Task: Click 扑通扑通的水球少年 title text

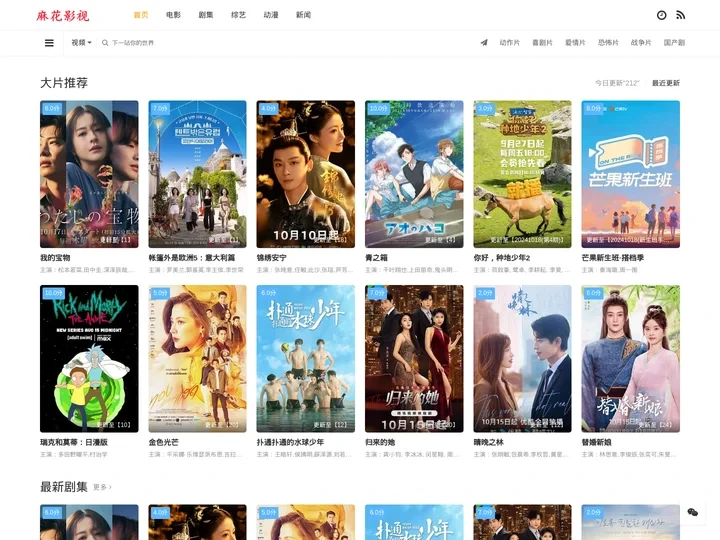Action: click(x=290, y=442)
